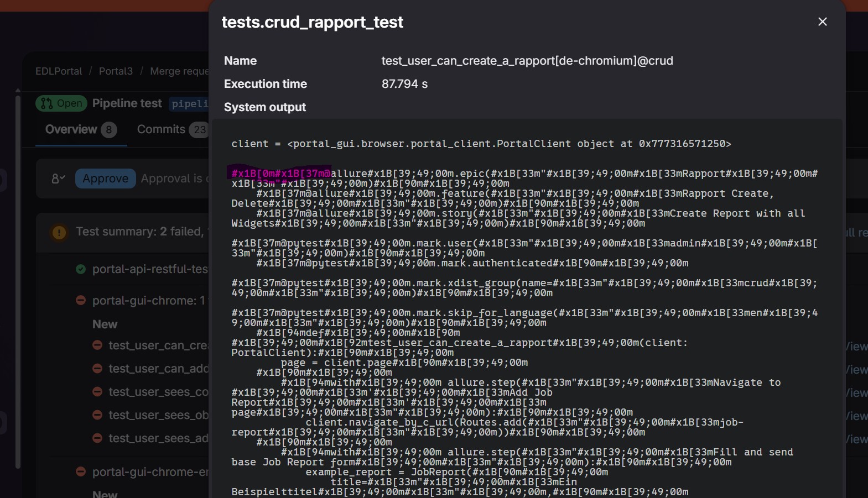Switch to the Commits tab
The width and height of the screenshot is (868, 498).
point(172,129)
